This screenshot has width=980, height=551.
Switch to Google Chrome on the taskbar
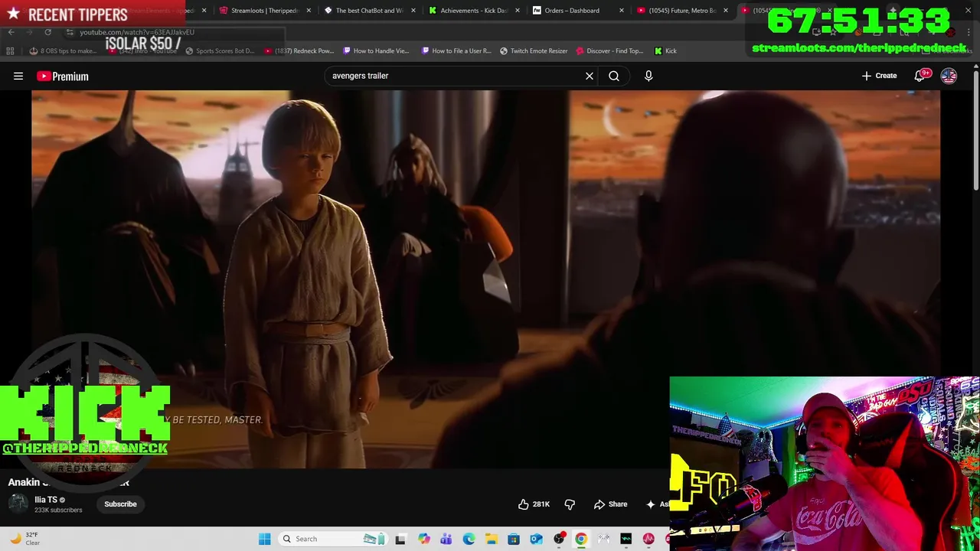coord(581,539)
